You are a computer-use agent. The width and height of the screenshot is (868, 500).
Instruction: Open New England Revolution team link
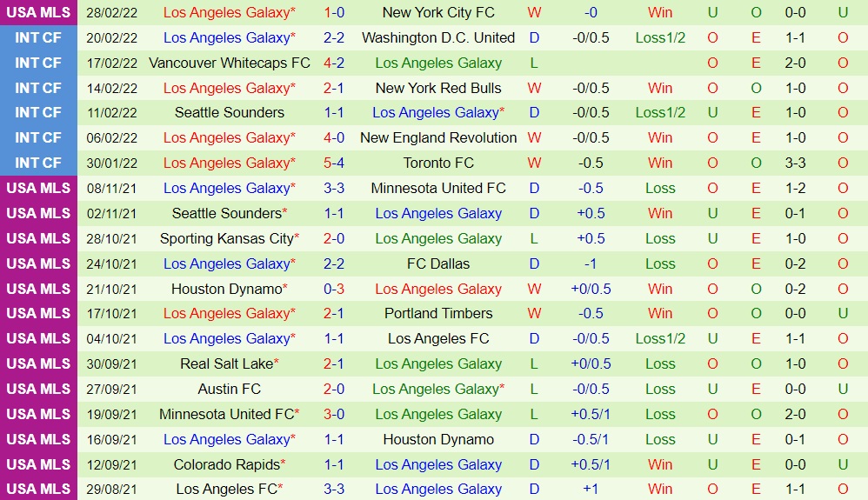tap(438, 137)
